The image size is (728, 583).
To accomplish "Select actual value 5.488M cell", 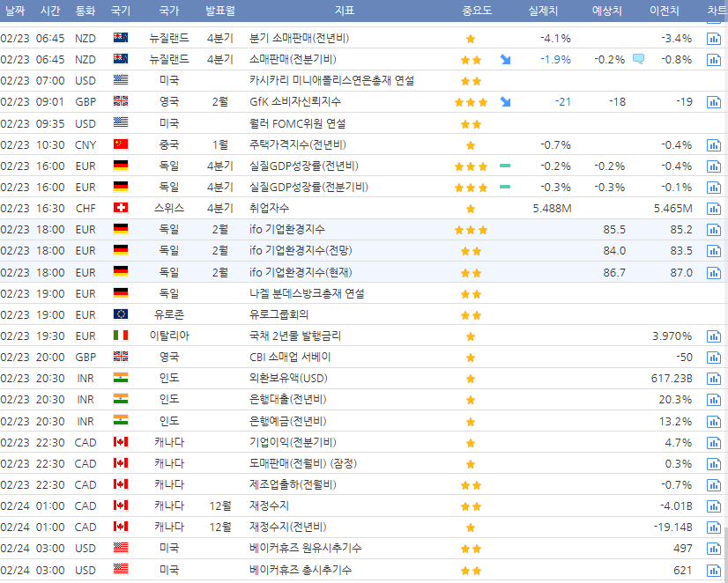I will point(552,209).
